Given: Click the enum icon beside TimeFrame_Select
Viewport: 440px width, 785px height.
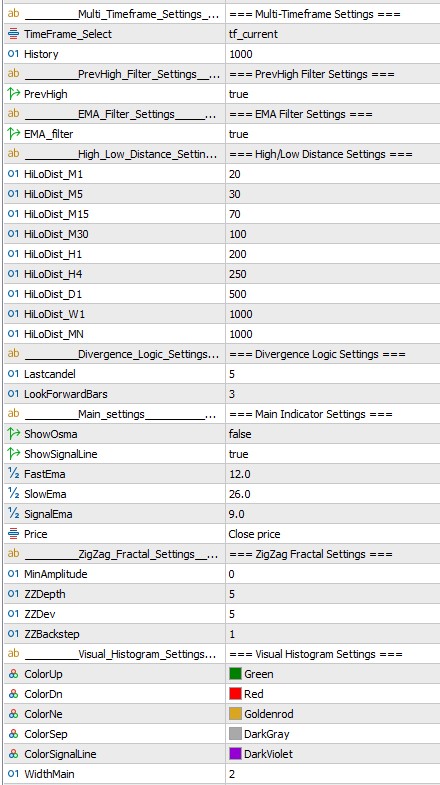Looking at the screenshot, I should tap(14, 34).
